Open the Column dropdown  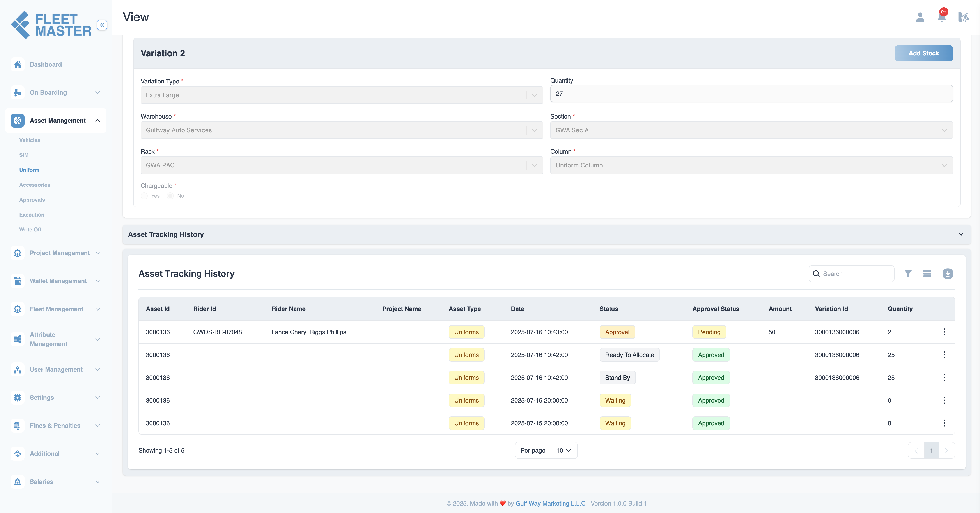click(751, 165)
